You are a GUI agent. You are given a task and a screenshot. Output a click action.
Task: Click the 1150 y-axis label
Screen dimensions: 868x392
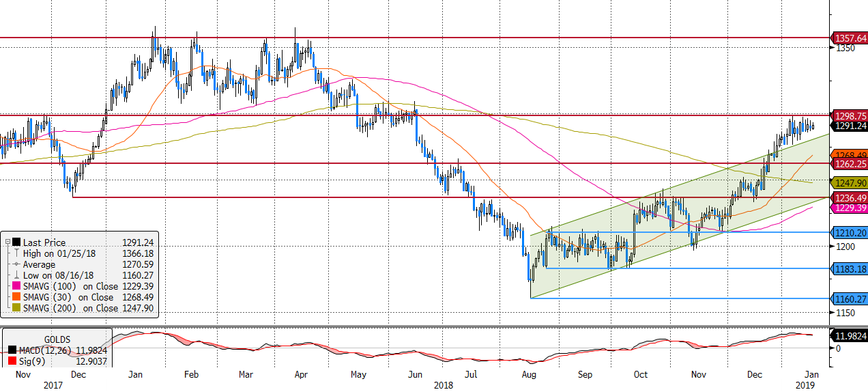pos(846,313)
